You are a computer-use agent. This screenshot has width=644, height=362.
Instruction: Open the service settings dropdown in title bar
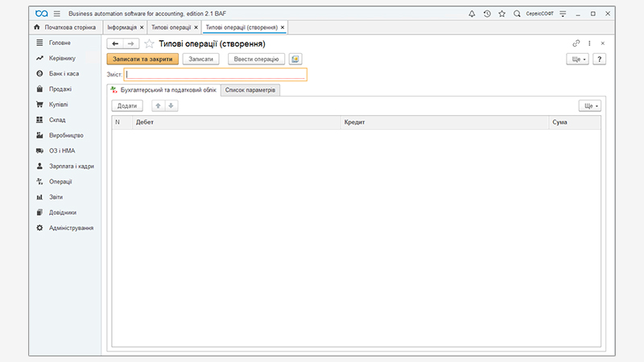coord(563,14)
